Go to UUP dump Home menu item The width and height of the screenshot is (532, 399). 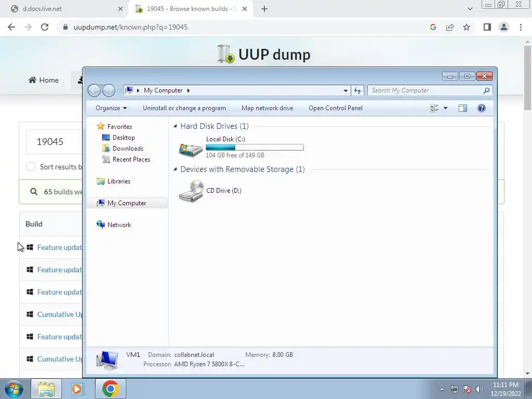(x=44, y=80)
